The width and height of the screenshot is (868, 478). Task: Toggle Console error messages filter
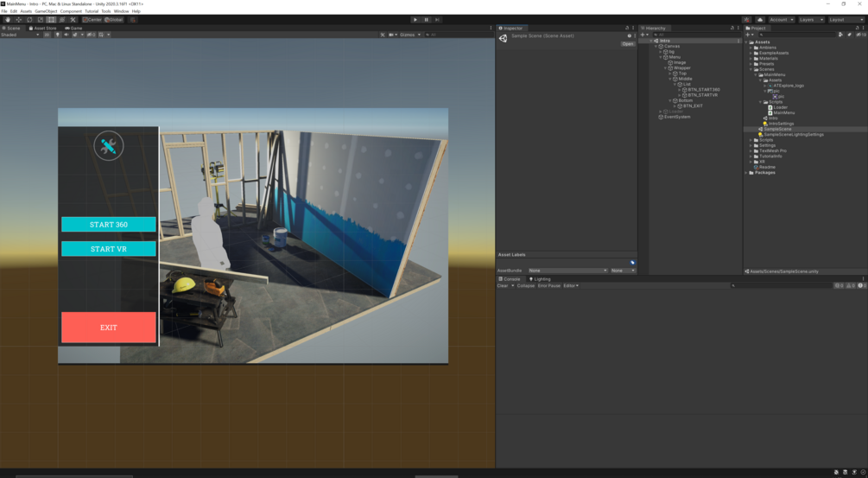coord(862,286)
